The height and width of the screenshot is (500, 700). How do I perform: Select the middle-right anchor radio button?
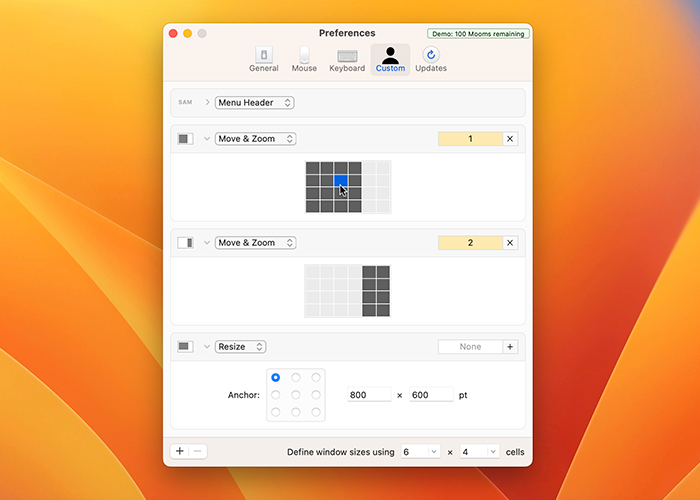[316, 395]
